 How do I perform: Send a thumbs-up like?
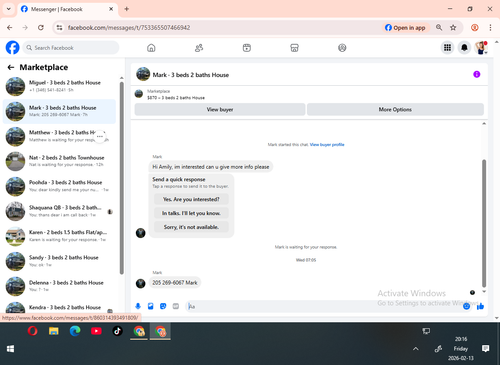click(480, 306)
